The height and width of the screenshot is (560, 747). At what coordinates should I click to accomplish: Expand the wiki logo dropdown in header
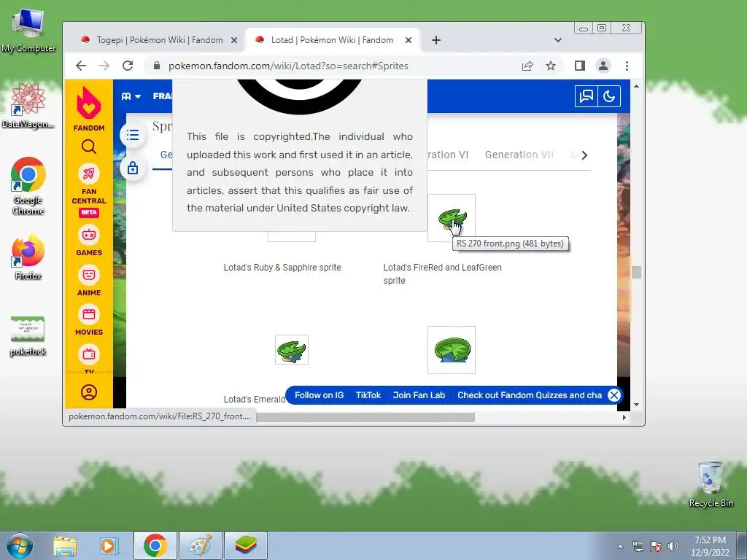[131, 96]
